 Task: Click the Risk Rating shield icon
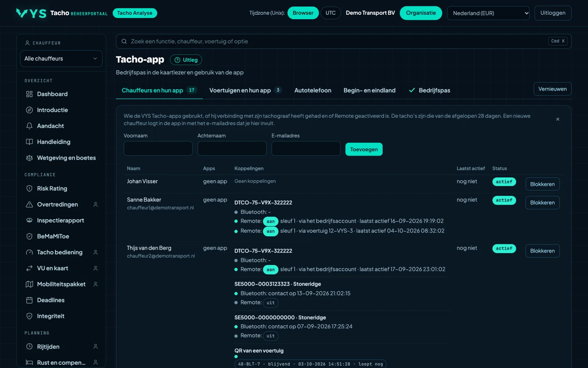(29, 188)
